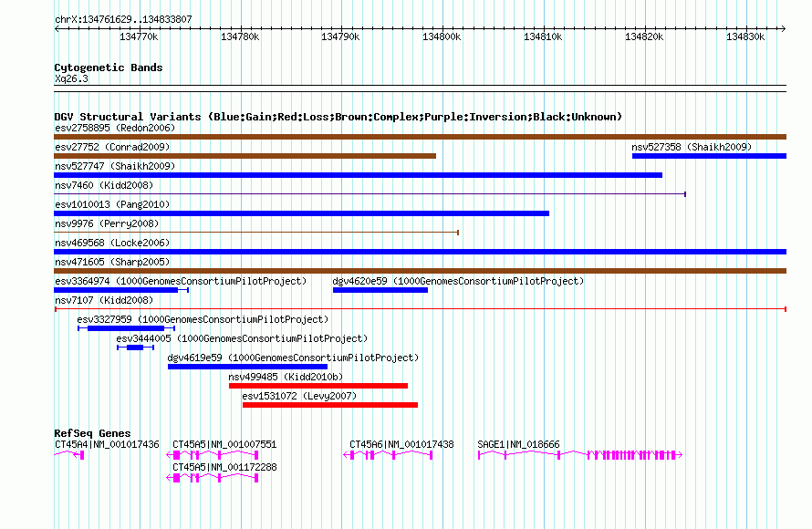The image size is (812, 529).
Task: Select the esv1010013 (Pang2010) blue bar
Action: click(301, 213)
